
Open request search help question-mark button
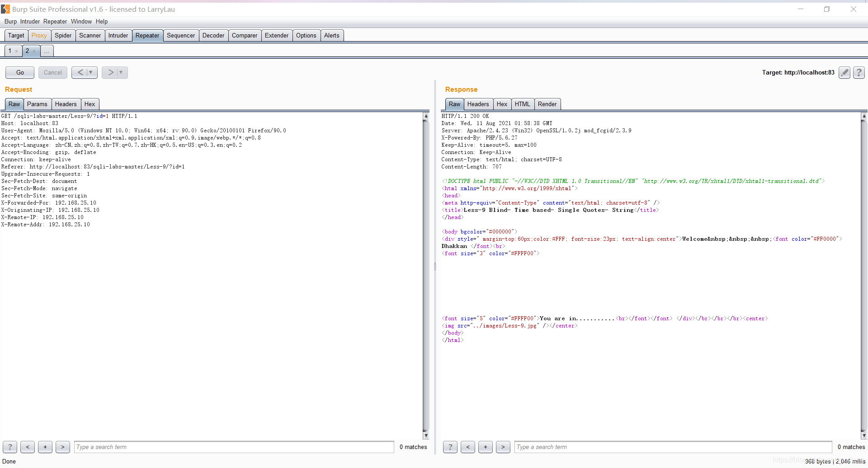coord(10,447)
